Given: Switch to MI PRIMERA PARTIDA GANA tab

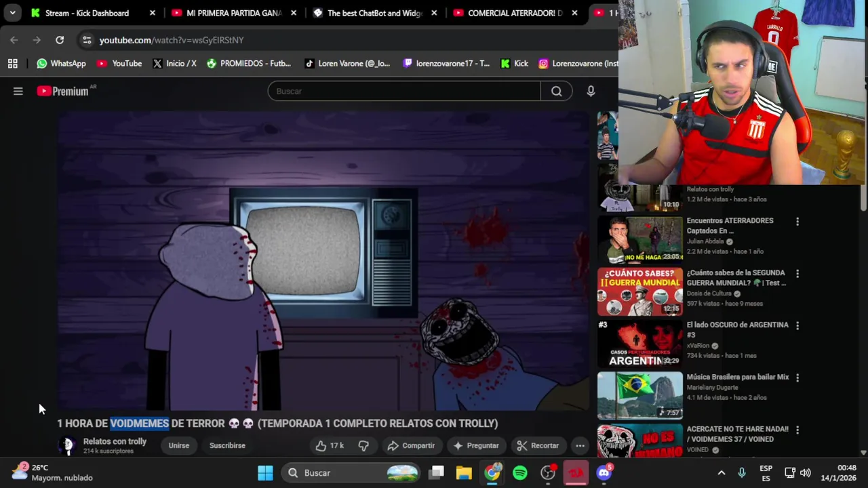Looking at the screenshot, I should click(x=234, y=13).
